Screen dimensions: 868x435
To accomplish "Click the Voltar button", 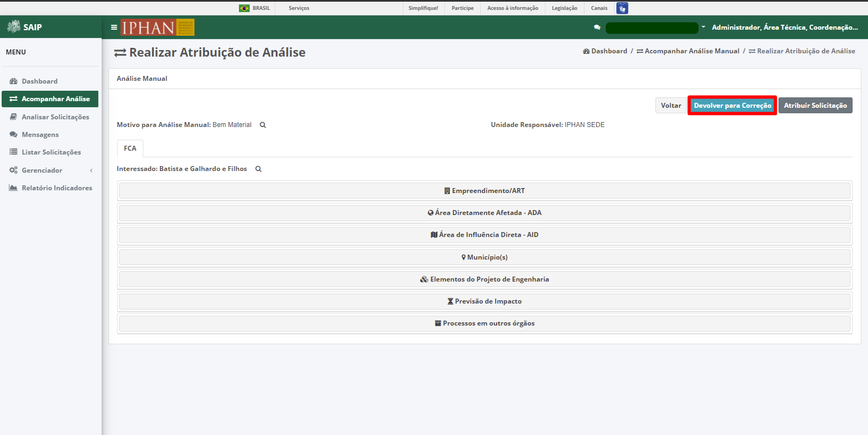I will pyautogui.click(x=671, y=106).
